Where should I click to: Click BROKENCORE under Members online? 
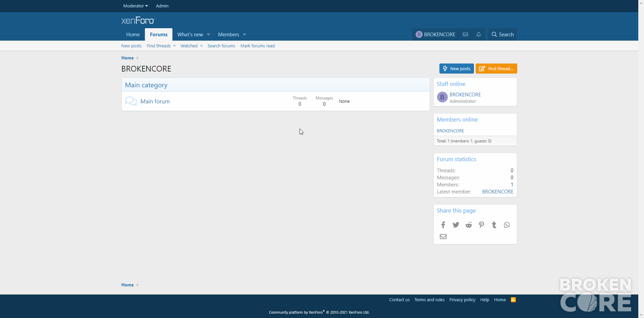point(450,131)
